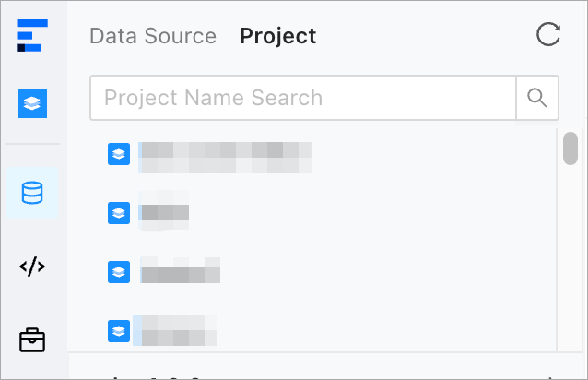Switch to the Data Source tab
588x380 pixels.
pos(153,36)
